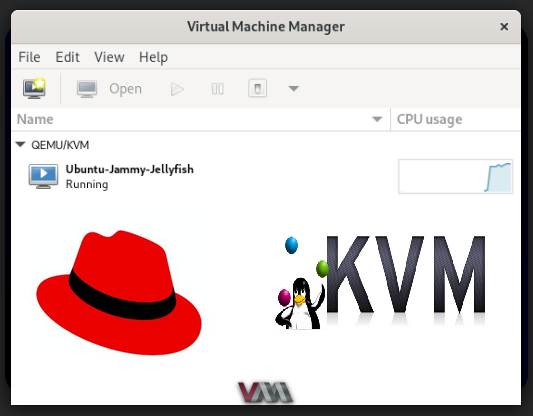This screenshot has height=416, width=533.
Task: Click the Open console monitor icon
Action: click(87, 89)
